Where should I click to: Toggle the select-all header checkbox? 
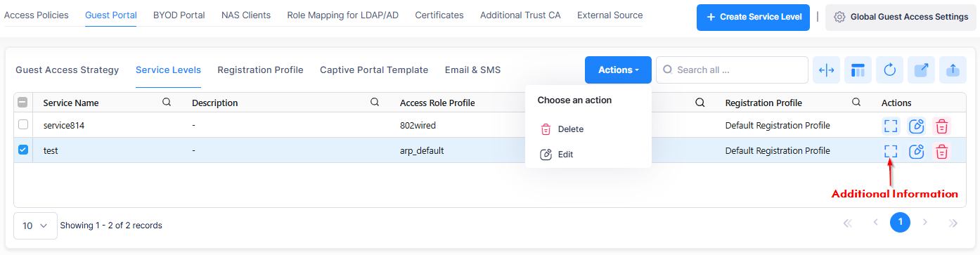pos(22,103)
